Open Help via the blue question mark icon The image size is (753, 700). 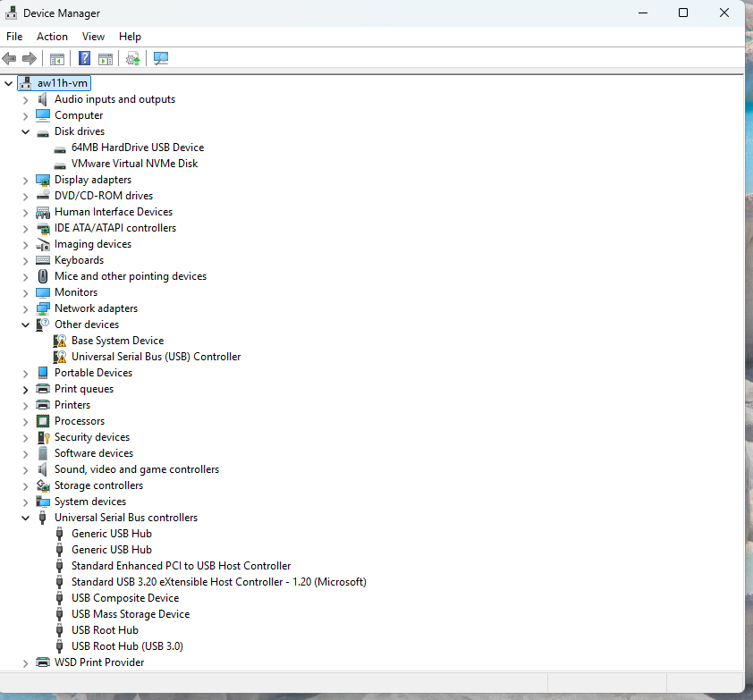pos(85,59)
